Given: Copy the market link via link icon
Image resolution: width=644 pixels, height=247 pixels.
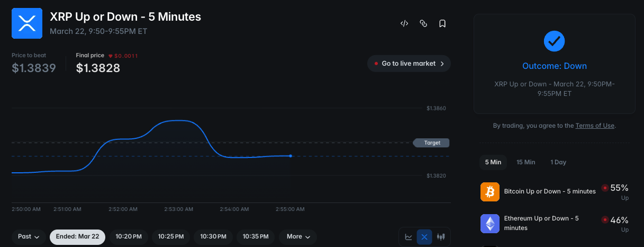Looking at the screenshot, I should pos(423,23).
